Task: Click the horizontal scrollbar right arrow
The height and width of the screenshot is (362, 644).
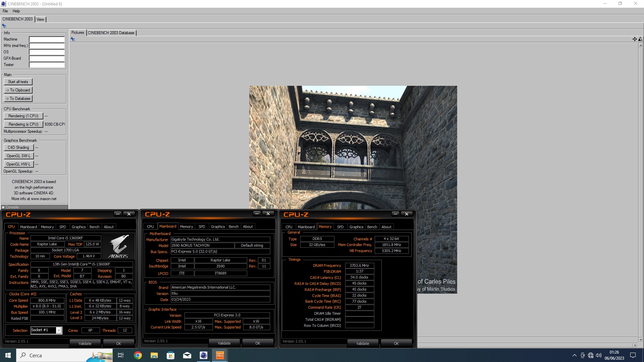Action: 635,345
